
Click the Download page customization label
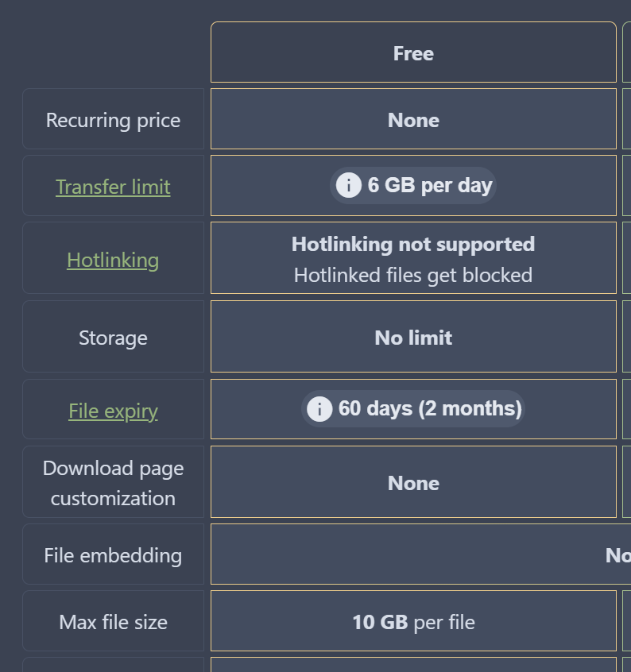[113, 483]
